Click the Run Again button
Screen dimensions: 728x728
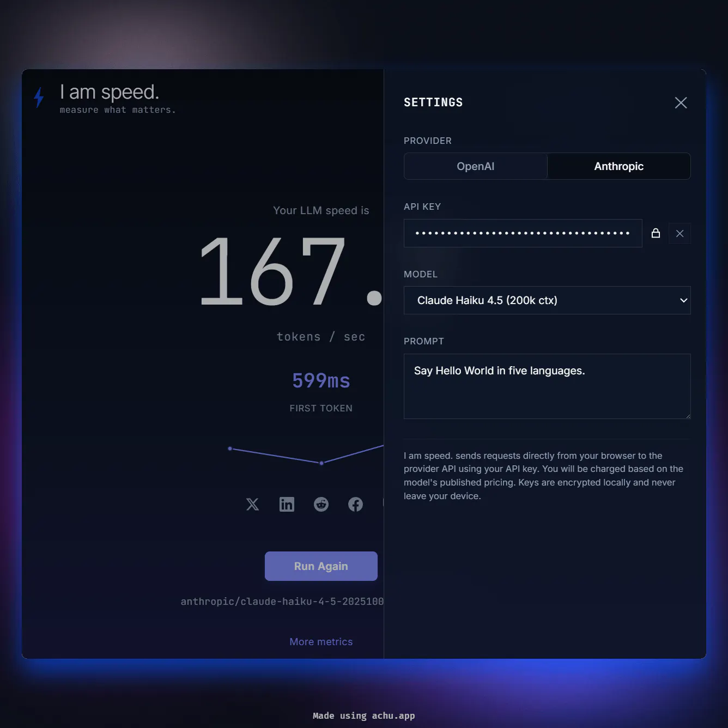pyautogui.click(x=321, y=566)
